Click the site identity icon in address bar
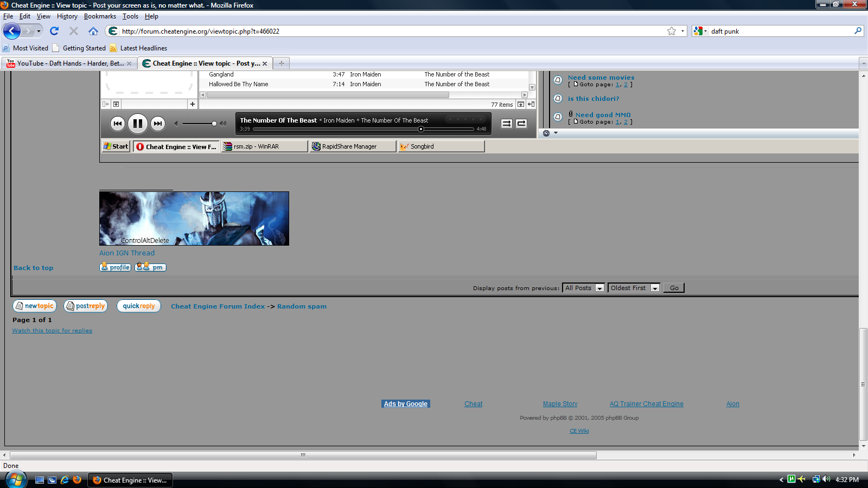The height and width of the screenshot is (488, 868). (x=113, y=31)
